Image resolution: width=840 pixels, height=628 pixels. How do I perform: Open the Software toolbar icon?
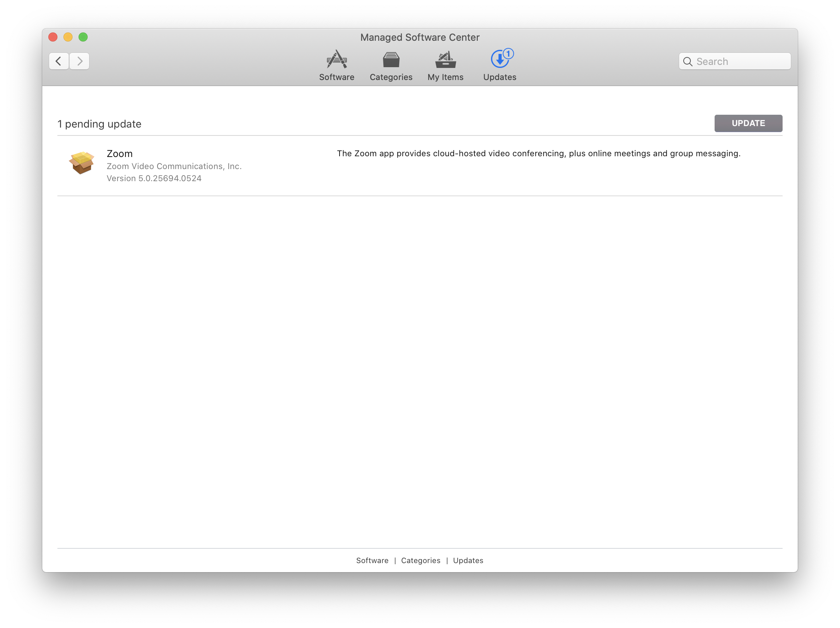coord(337,59)
